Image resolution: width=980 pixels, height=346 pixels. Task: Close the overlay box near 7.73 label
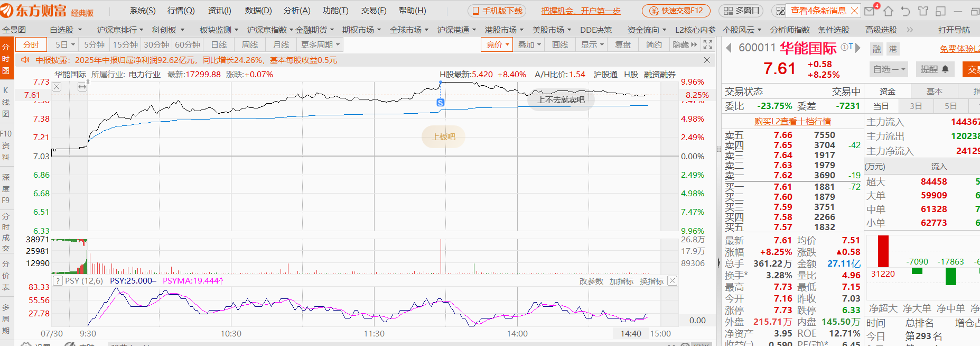coord(57,87)
